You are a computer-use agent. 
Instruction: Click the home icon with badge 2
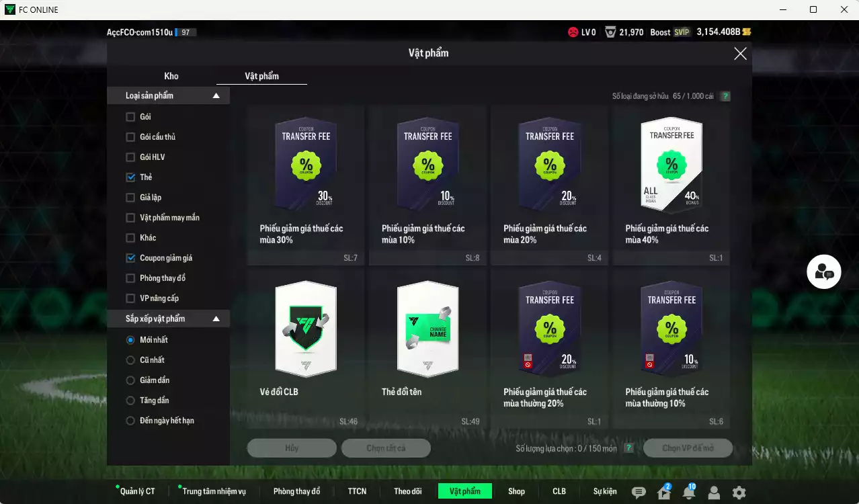click(x=664, y=493)
